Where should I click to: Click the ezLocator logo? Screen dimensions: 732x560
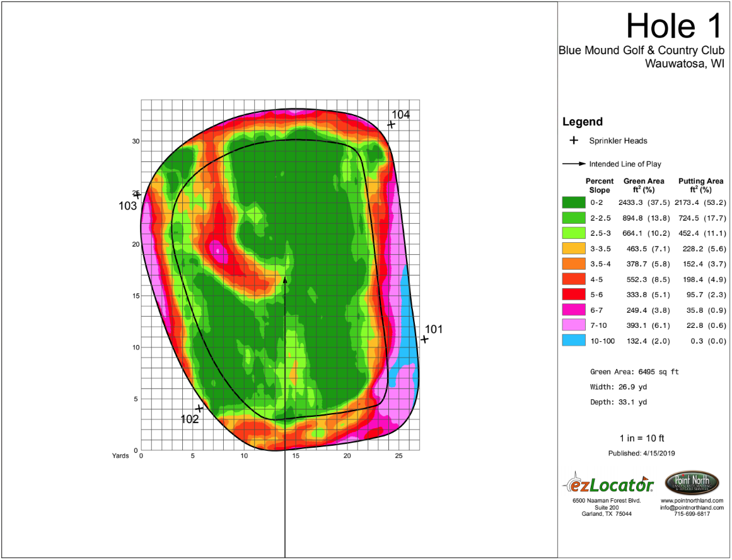click(607, 482)
